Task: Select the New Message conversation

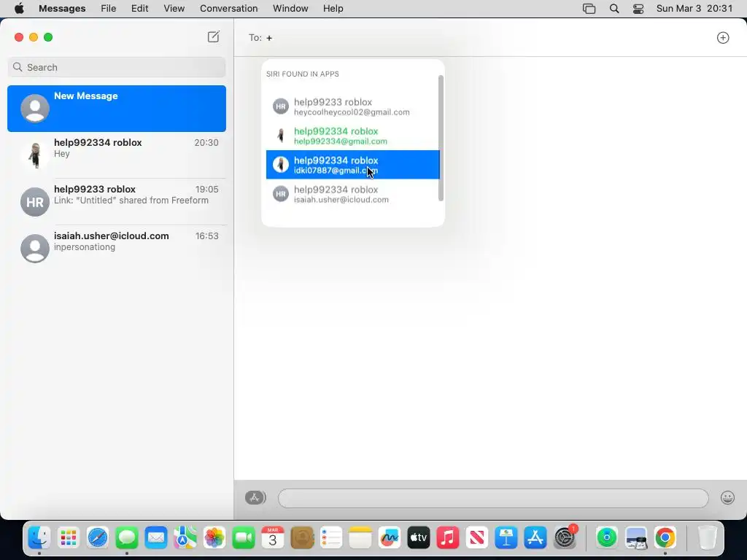Action: click(x=117, y=109)
